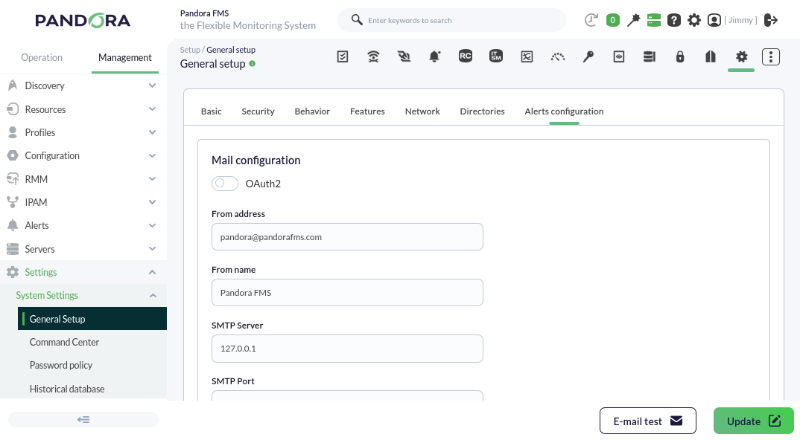800x440 pixels.
Task: Open the padlock authentication setup icon
Action: tap(680, 57)
